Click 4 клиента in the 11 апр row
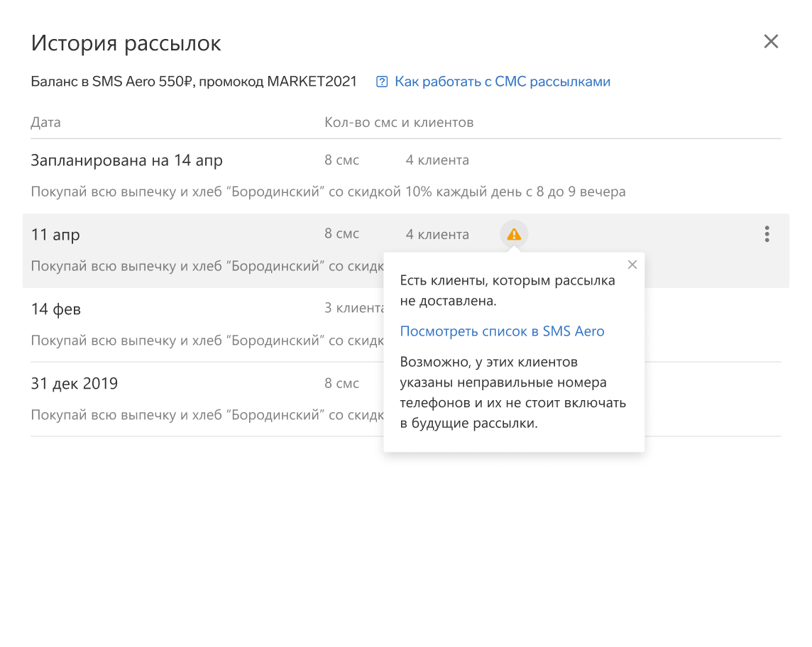The width and height of the screenshot is (812, 647). pos(437,235)
